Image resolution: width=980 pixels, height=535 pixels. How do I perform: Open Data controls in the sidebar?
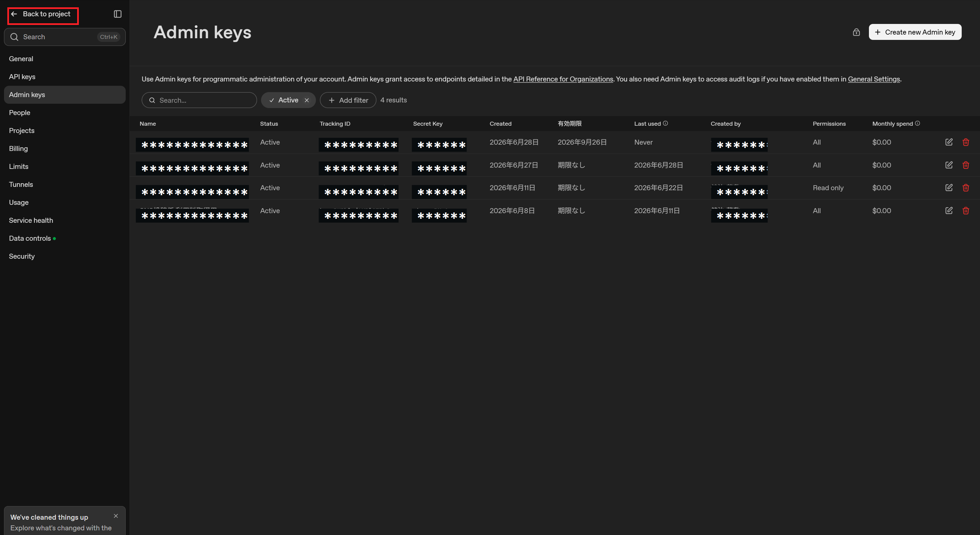point(65,238)
